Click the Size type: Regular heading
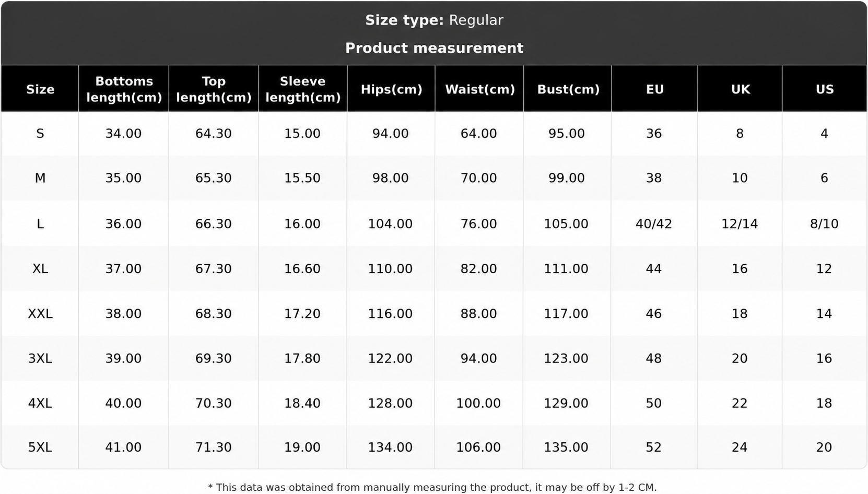The width and height of the screenshot is (868, 494). tap(434, 20)
